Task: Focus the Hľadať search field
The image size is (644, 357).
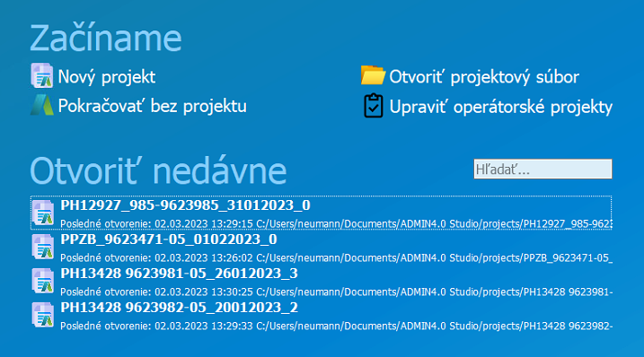Action: (543, 169)
